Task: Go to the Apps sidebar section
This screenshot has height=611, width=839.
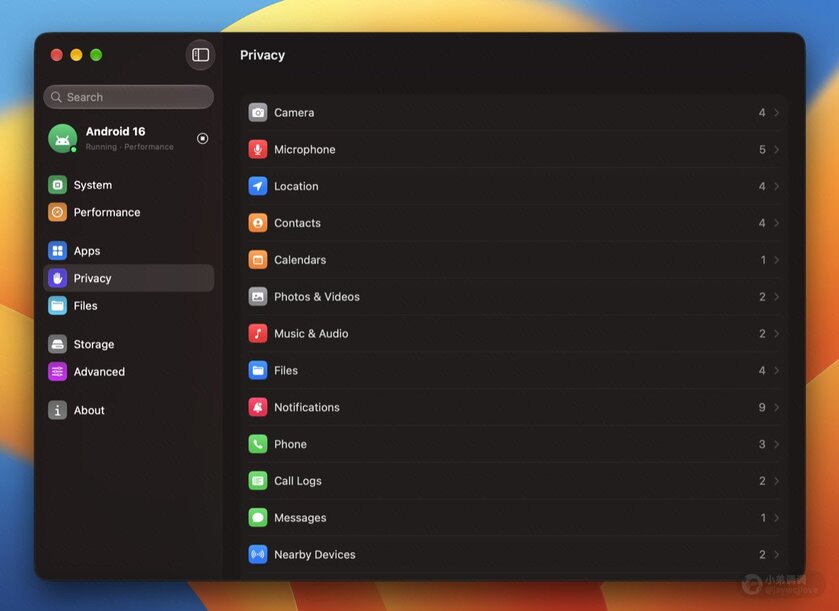Action: (x=128, y=251)
